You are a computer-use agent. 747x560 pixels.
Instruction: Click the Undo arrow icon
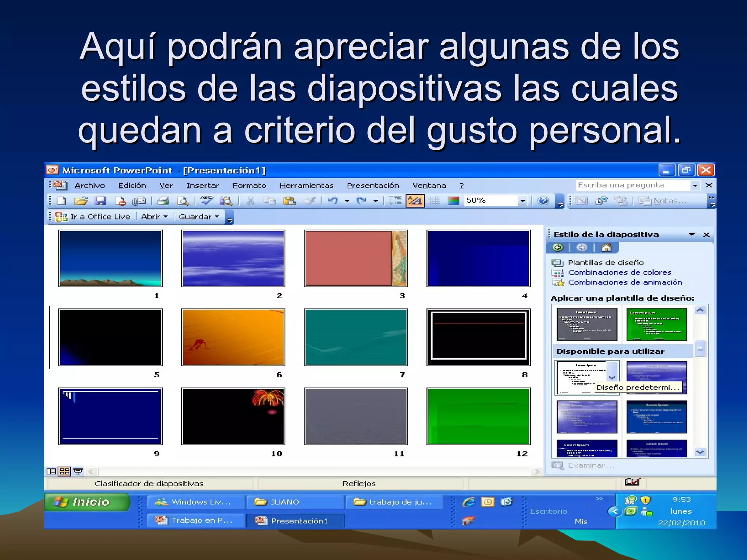(333, 201)
